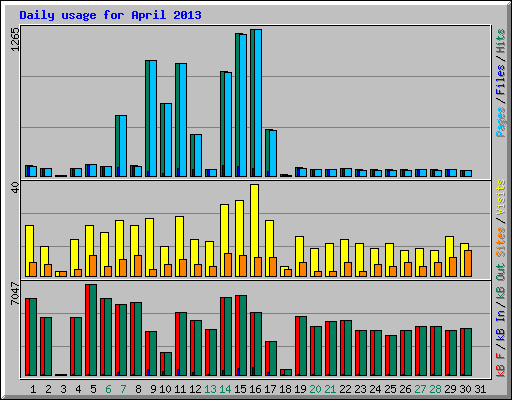The image size is (512, 400).
Task: Click day label 30 on the x-axis
Action: click(x=465, y=389)
